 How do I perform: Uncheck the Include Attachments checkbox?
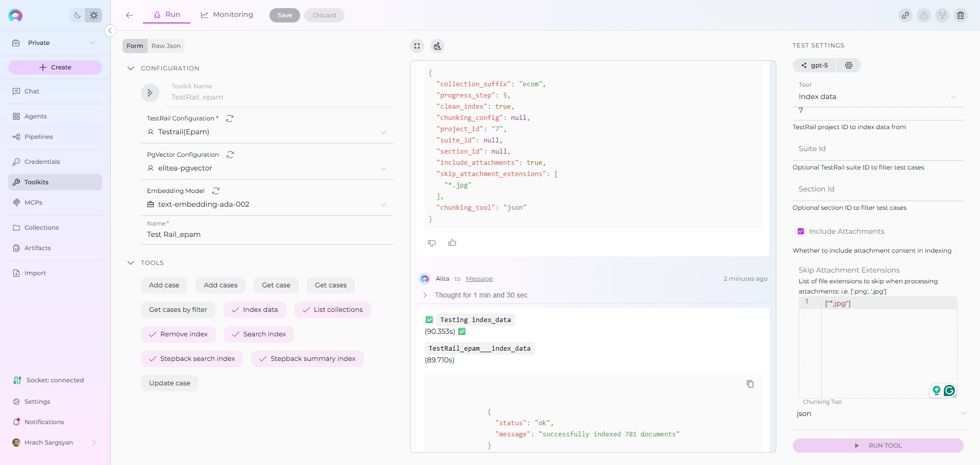coord(801,231)
